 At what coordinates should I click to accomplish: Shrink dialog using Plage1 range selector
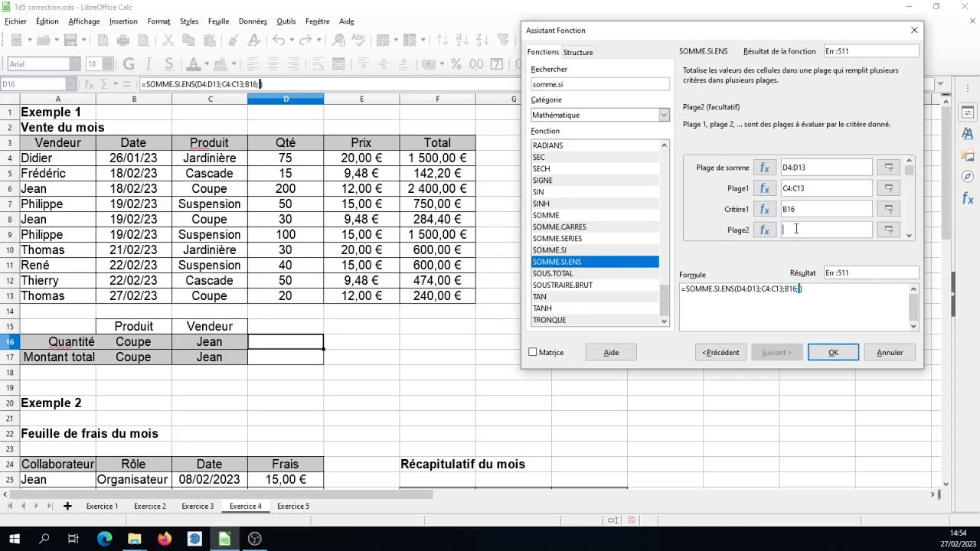click(888, 188)
